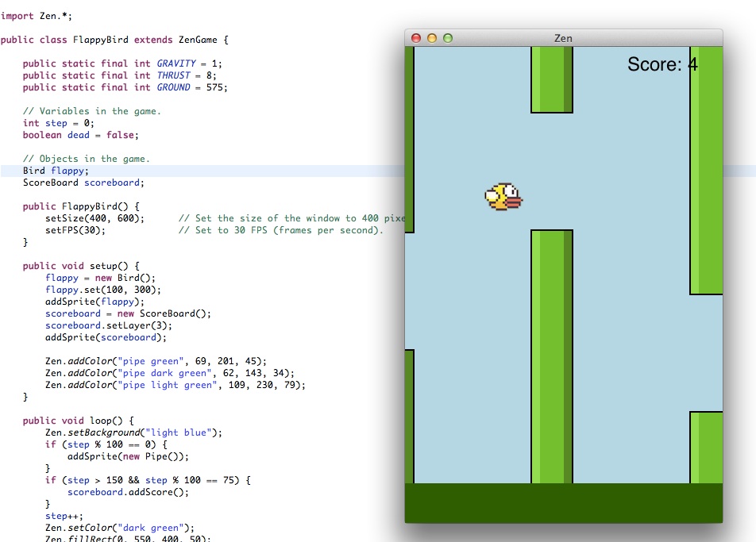Click the '// Variables in the game.' comment
Viewport: 756px width, 542px height.
point(91,111)
